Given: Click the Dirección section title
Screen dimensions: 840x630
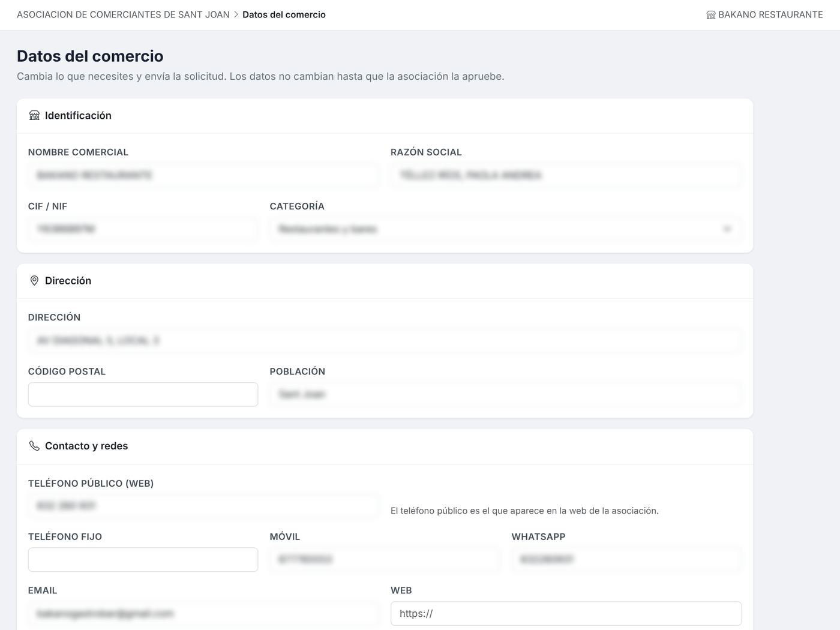Looking at the screenshot, I should pyautogui.click(x=68, y=281).
